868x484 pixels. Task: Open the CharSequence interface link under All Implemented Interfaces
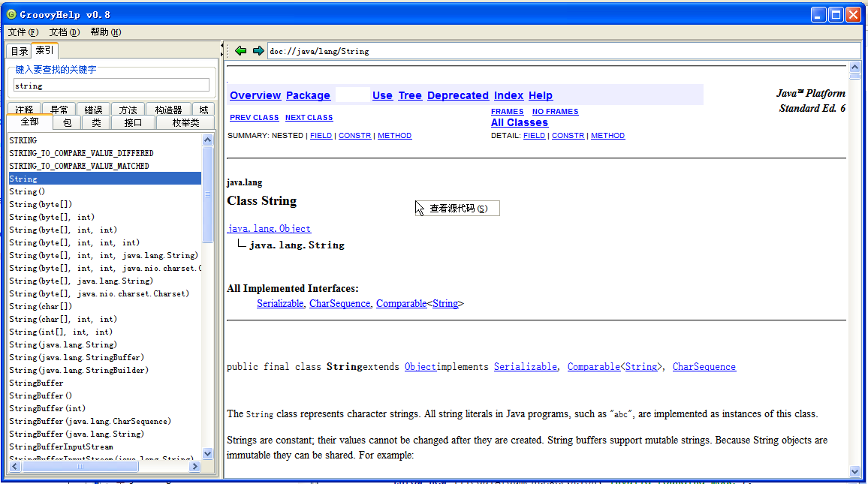coord(340,303)
